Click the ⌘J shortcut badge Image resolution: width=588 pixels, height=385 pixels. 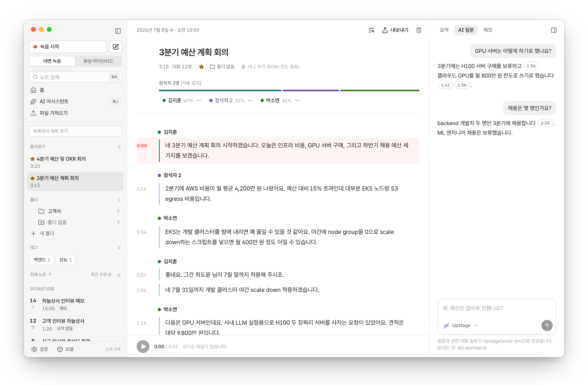(115, 102)
